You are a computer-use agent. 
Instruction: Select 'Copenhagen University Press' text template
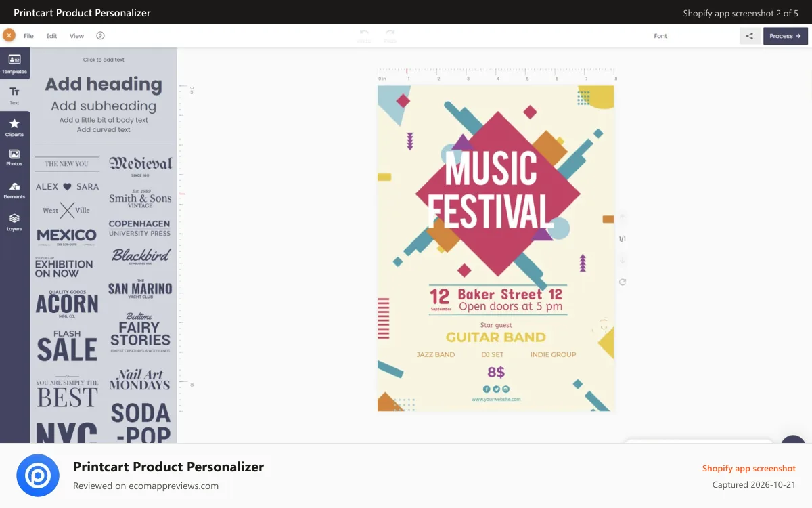(x=139, y=228)
